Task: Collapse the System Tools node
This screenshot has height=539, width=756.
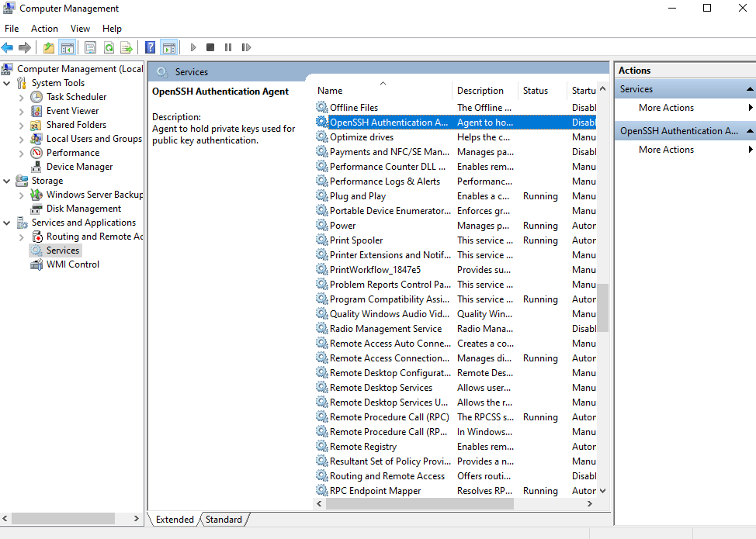Action: [x=7, y=83]
